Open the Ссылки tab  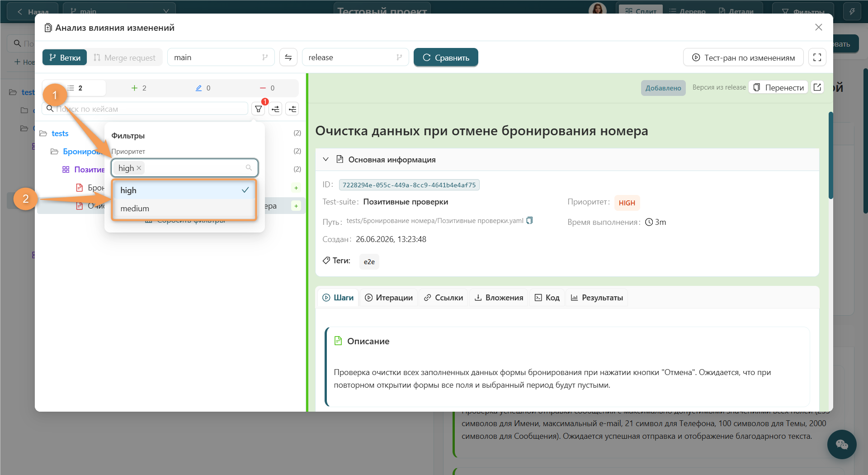click(x=443, y=298)
